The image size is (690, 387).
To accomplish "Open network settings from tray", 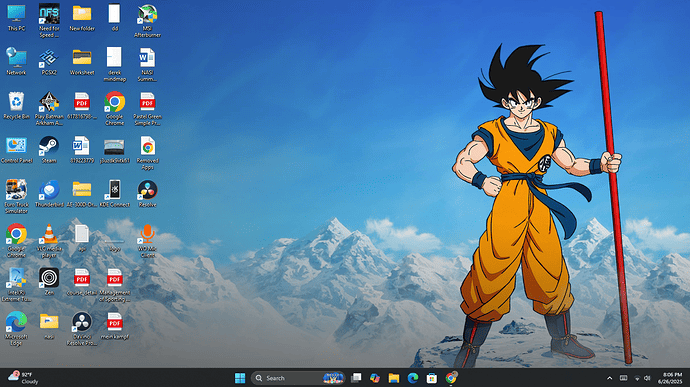I will click(x=637, y=378).
